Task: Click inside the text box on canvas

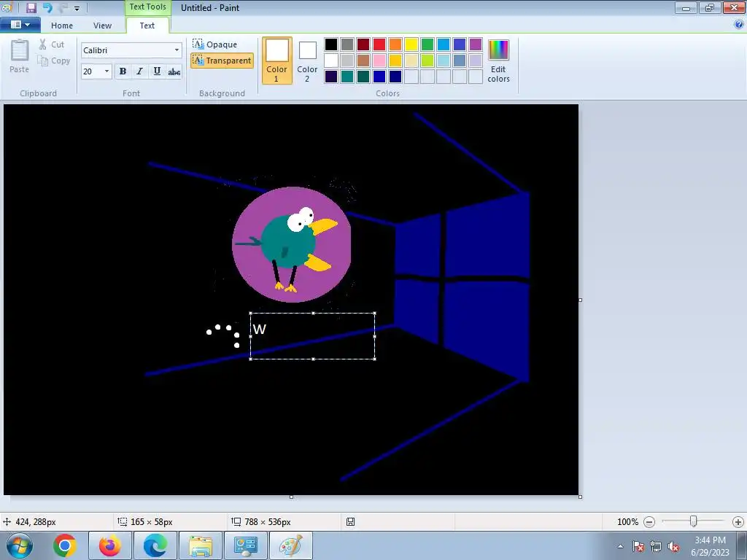Action: [x=313, y=336]
